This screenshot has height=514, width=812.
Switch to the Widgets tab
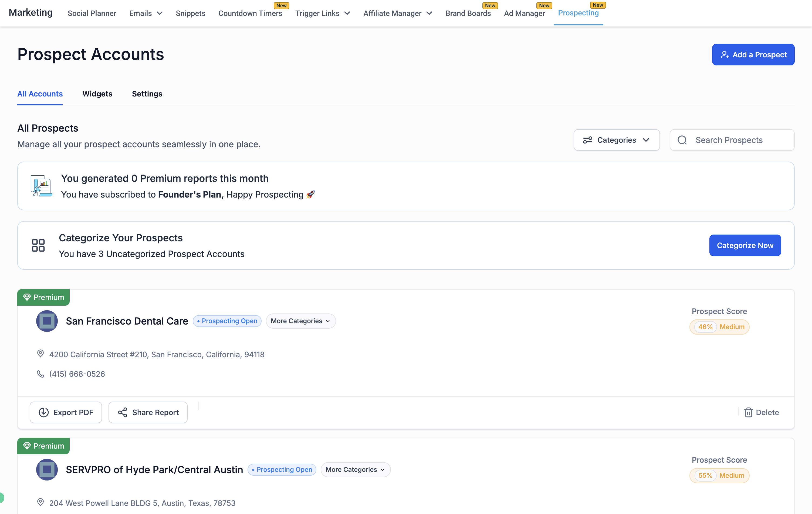pos(97,94)
